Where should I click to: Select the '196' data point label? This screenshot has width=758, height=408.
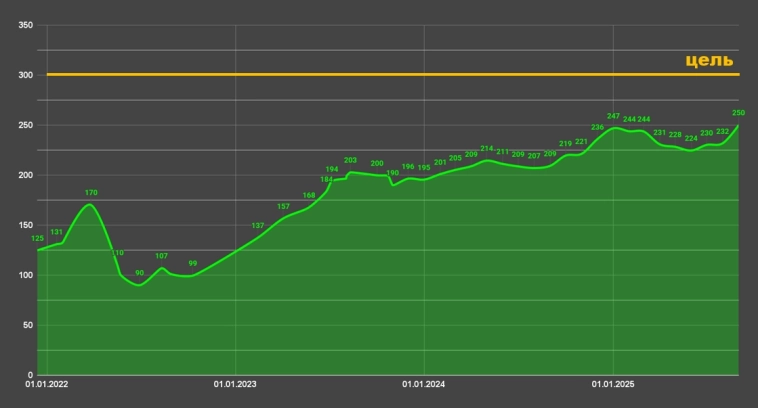[408, 166]
